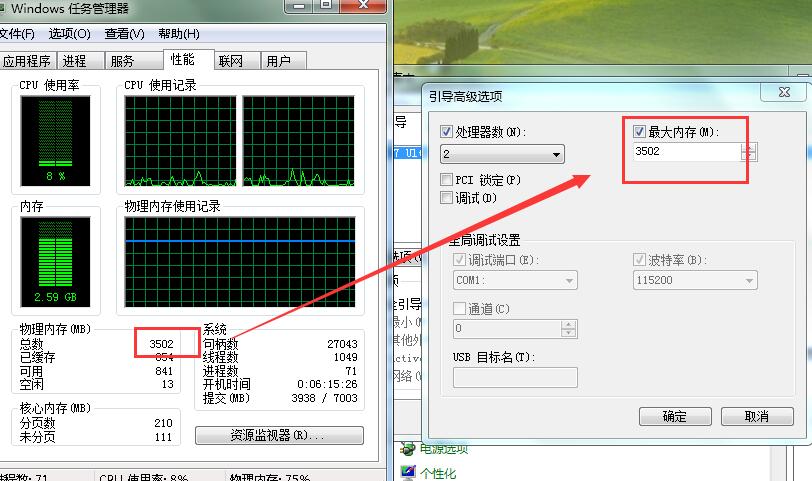Click 确定 in the boot advanced options dialog
This screenshot has width=812, height=481.
click(675, 416)
